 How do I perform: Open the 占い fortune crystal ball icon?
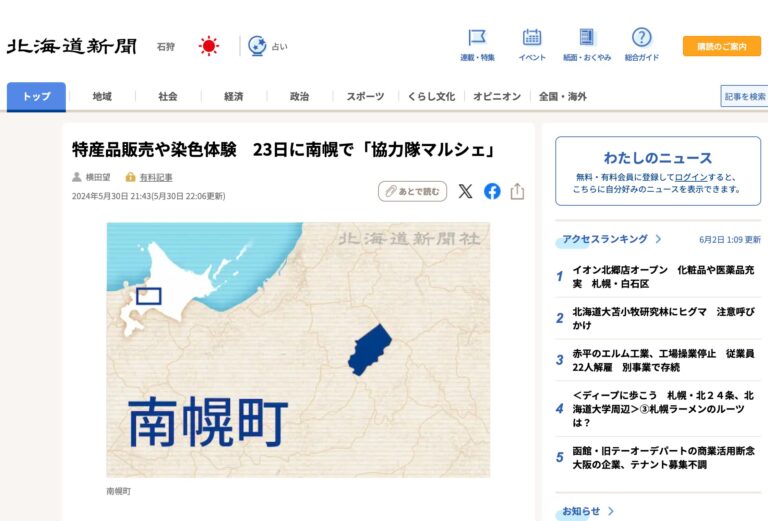click(257, 46)
